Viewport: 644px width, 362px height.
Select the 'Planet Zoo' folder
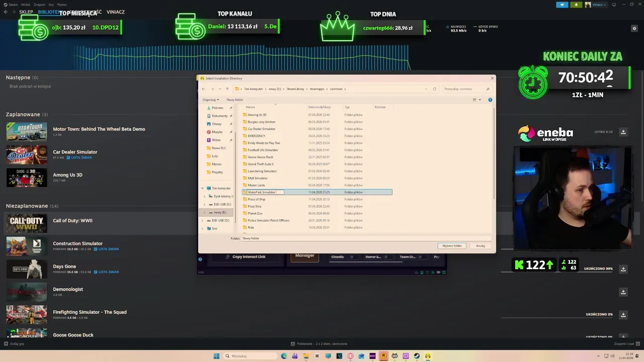pos(255,213)
